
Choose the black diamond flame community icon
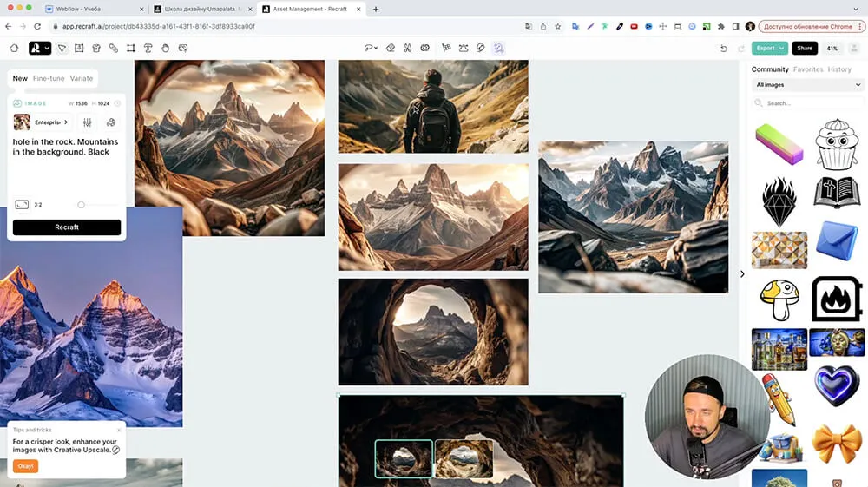click(x=779, y=202)
